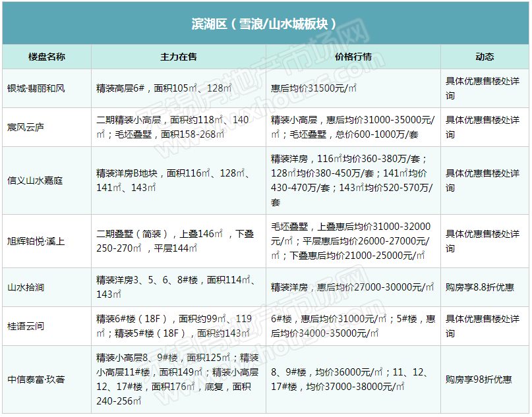Click the 滨湖区（雪浪/山水城板块）title banner
This screenshot has height=417, width=532.
pyautogui.click(x=265, y=24)
